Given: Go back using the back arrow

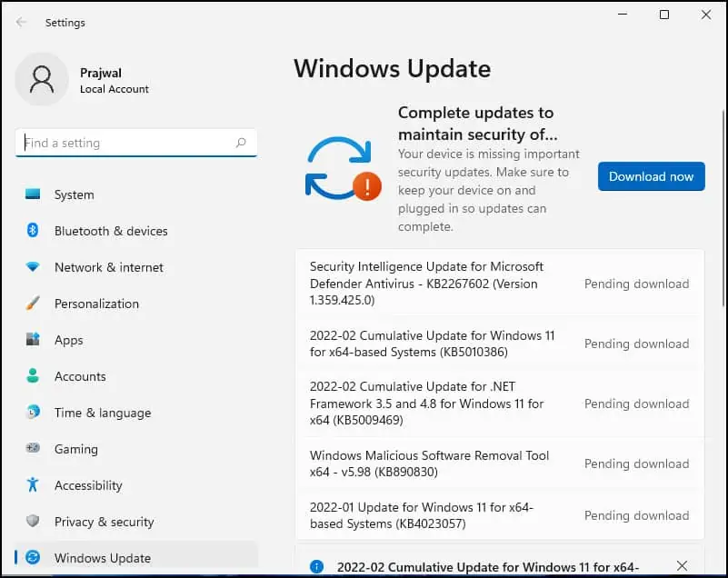Looking at the screenshot, I should (22, 23).
